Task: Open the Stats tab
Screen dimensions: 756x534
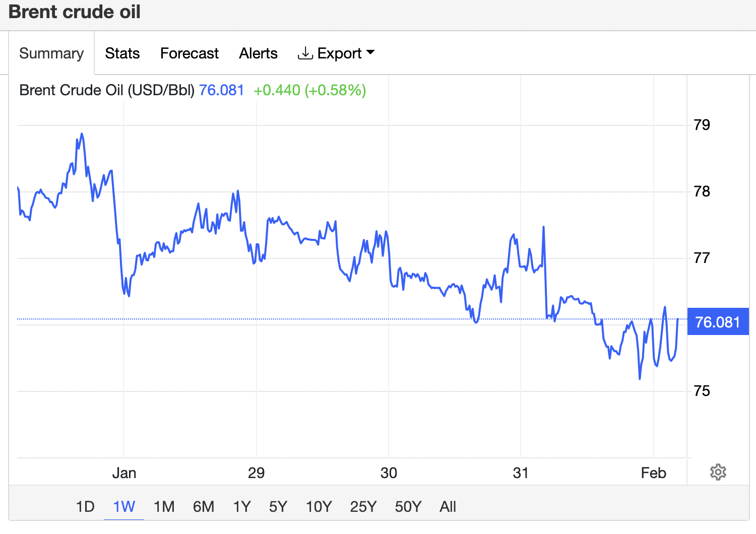Action: [122, 53]
